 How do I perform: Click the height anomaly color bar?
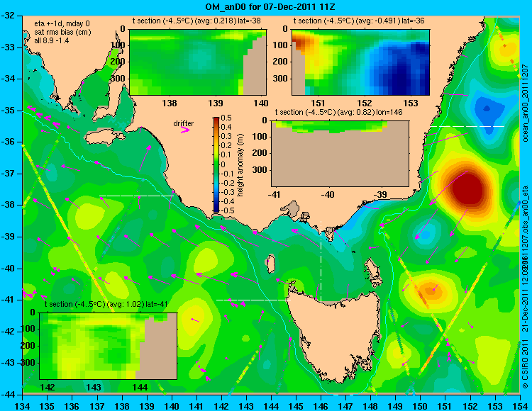pyautogui.click(x=216, y=164)
